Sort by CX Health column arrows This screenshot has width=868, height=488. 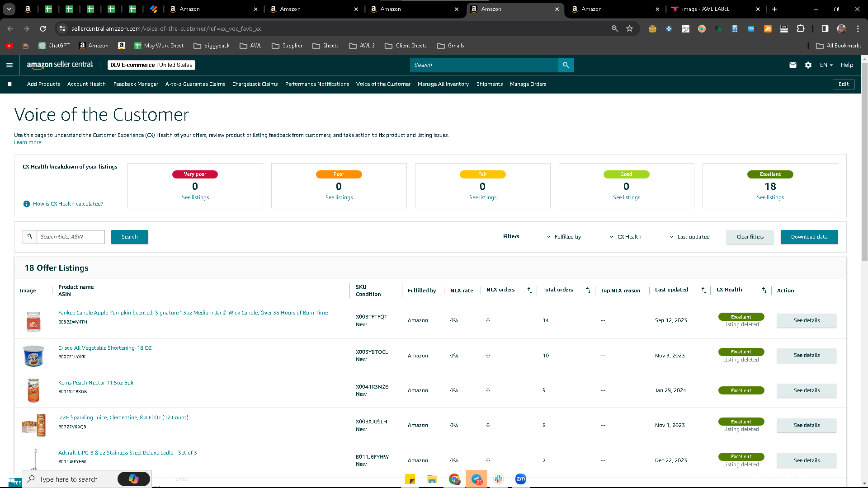pos(764,290)
